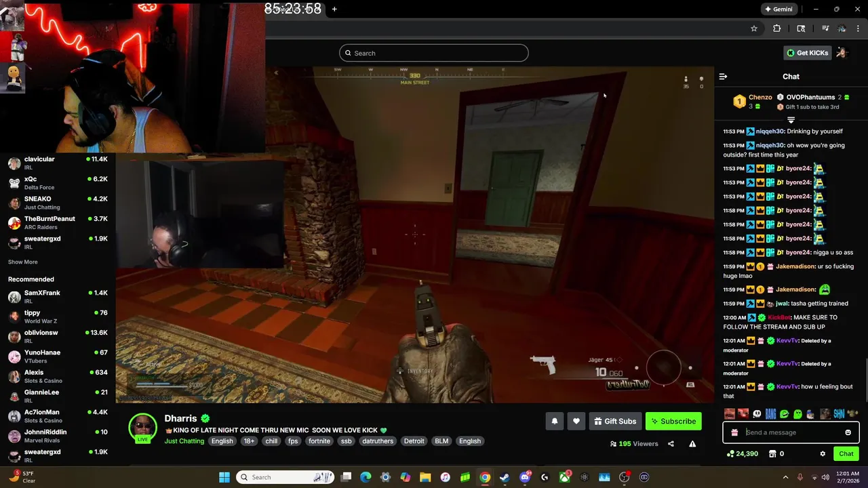Click the Chenzo top gifter name
Screen dimensions: 868x488
coord(760,97)
